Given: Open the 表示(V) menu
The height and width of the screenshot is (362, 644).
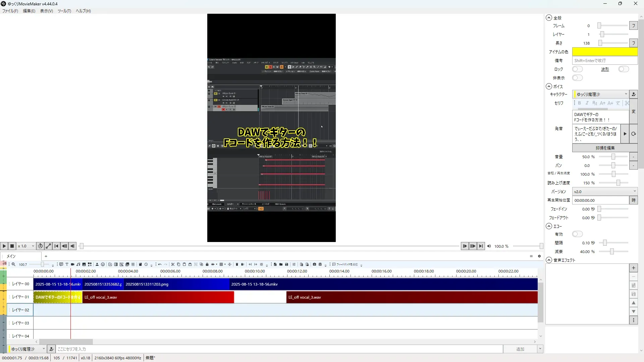Looking at the screenshot, I should click(46, 11).
